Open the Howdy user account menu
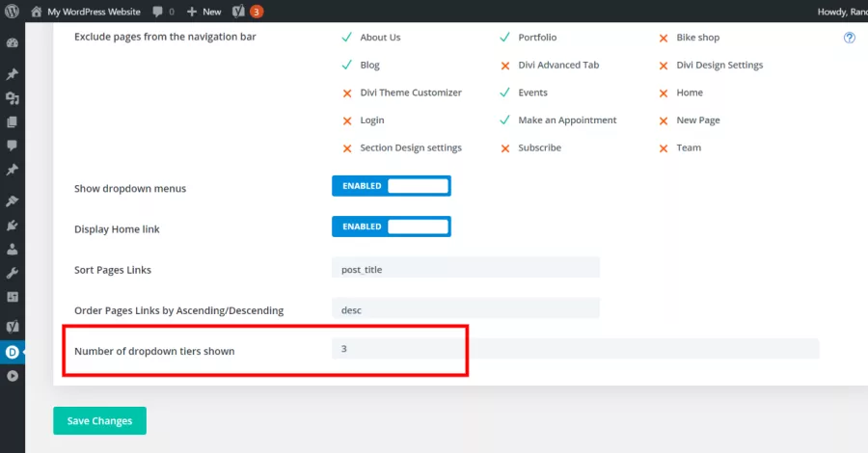 843,11
